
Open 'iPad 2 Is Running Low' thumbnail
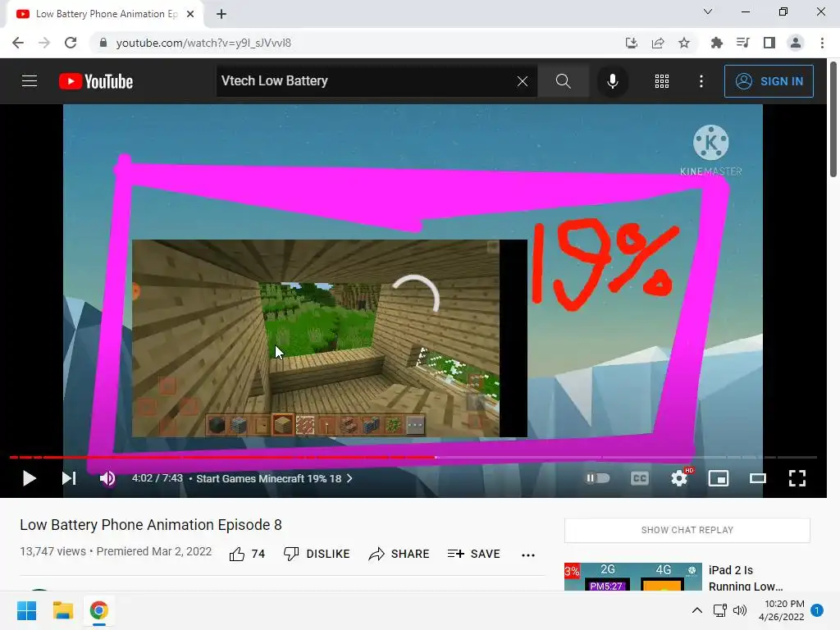pyautogui.click(x=632, y=577)
